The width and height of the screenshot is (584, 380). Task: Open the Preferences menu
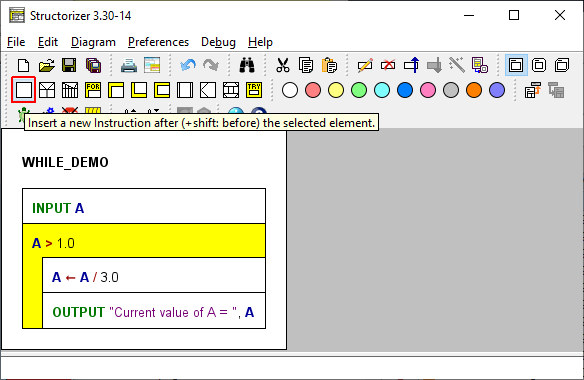click(x=158, y=42)
